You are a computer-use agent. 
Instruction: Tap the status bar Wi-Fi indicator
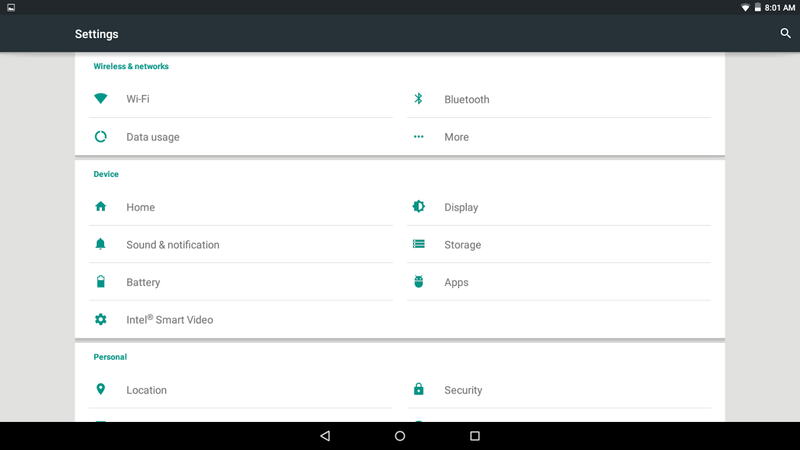click(x=745, y=8)
